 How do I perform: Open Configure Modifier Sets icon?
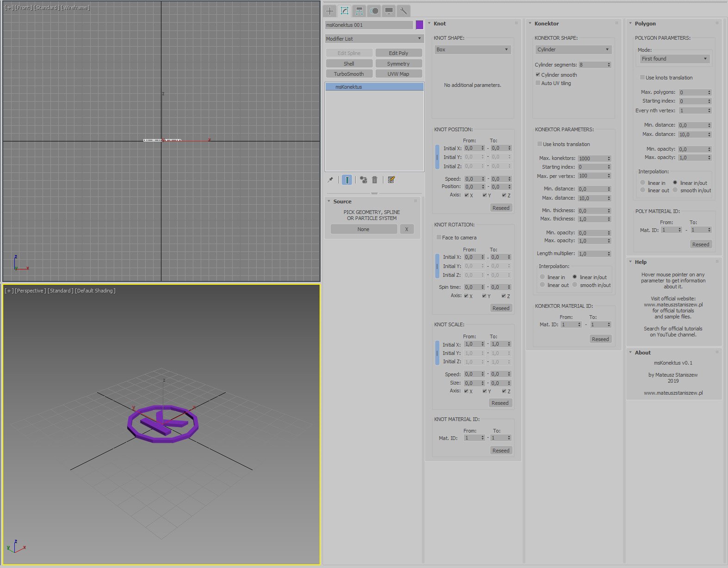pos(391,180)
